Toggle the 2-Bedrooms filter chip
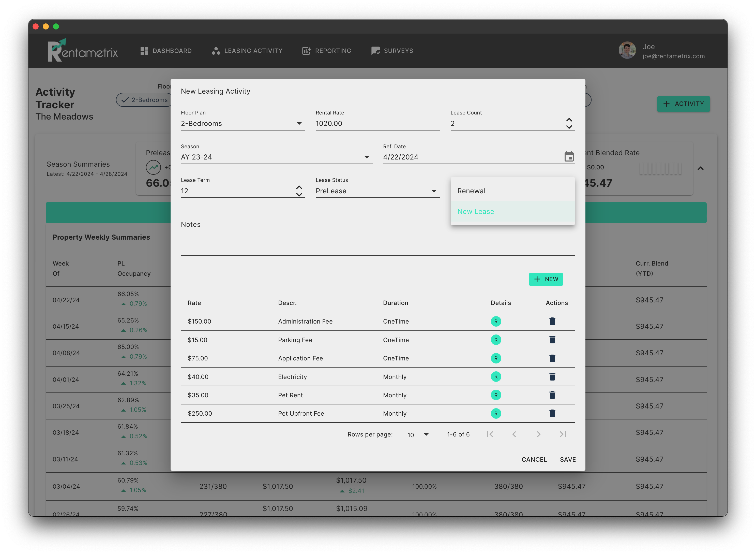Viewport: 756px width, 554px height. tap(144, 100)
